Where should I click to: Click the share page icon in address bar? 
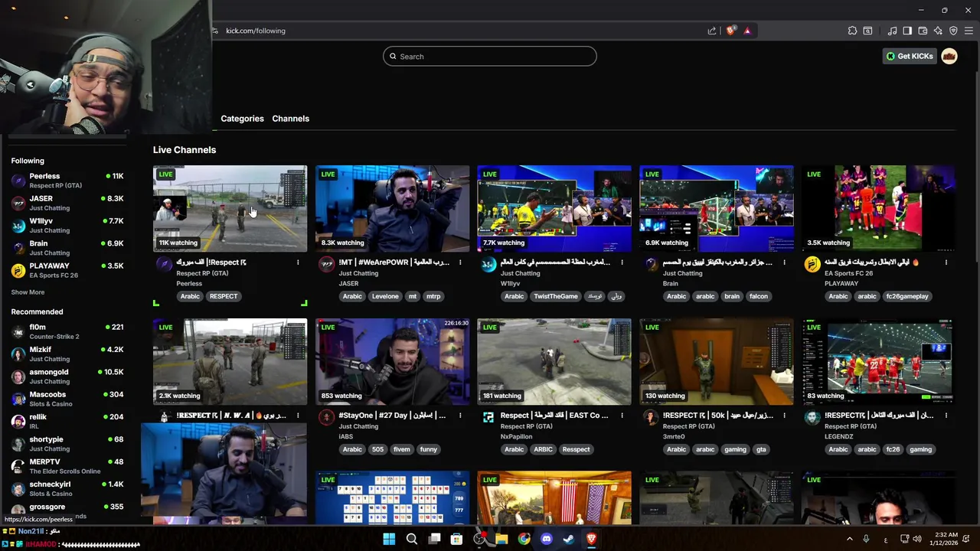[712, 31]
